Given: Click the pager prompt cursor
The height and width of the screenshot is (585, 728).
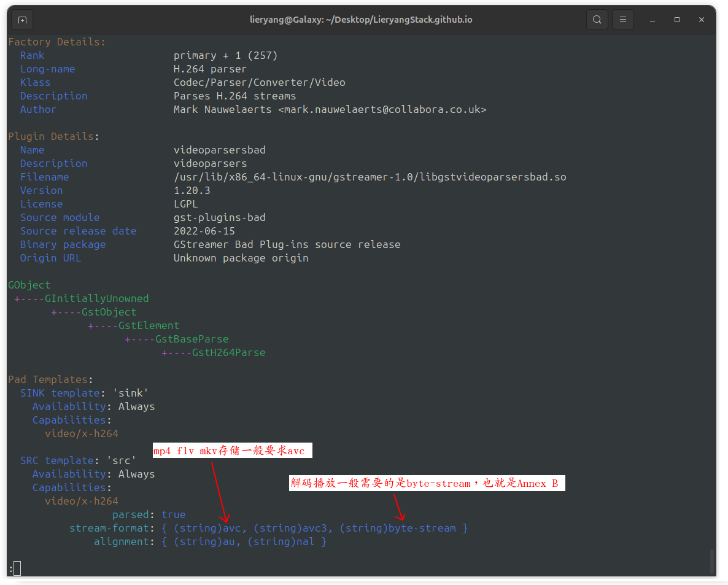Looking at the screenshot, I should [x=17, y=568].
